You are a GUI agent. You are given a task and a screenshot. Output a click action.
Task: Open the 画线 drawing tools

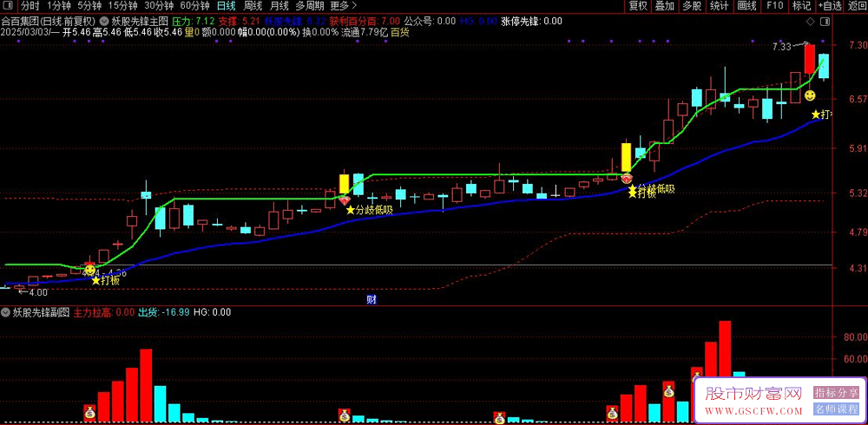coord(746,6)
